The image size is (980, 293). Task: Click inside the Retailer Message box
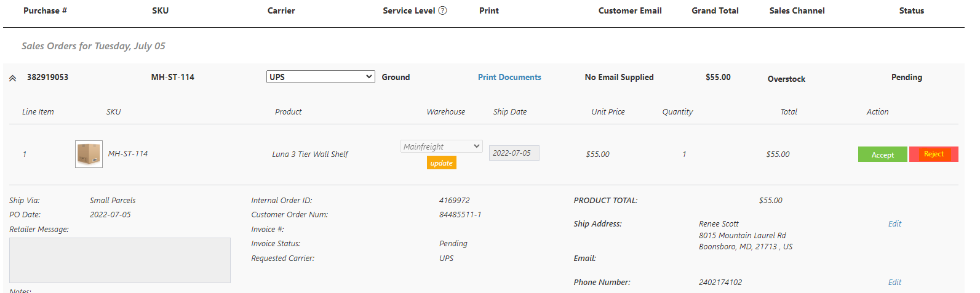120,260
